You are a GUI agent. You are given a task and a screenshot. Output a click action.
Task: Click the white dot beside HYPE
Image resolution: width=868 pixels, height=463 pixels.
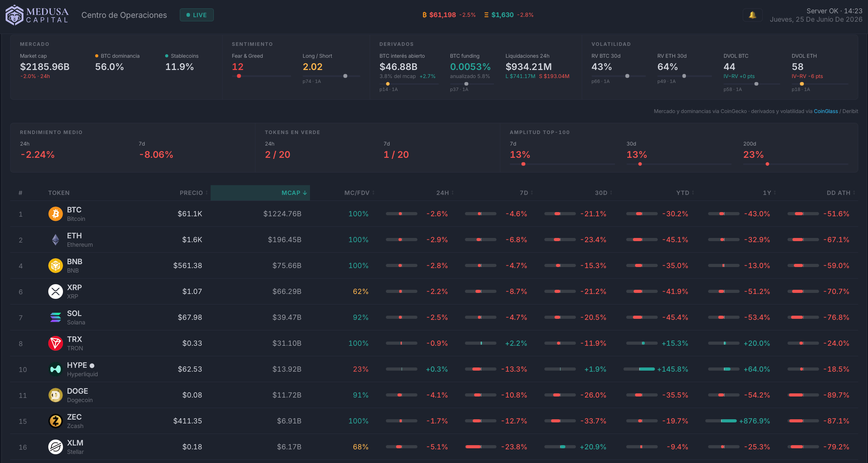(x=92, y=366)
